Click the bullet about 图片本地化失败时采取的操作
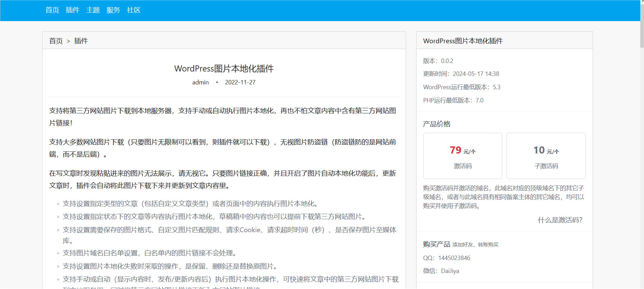644x289 pixels. point(171,266)
